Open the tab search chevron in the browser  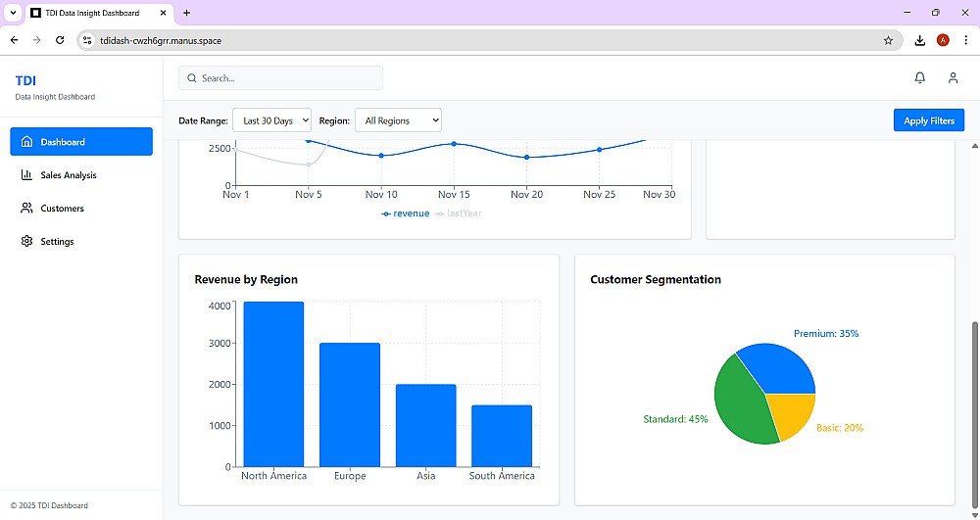tap(13, 13)
